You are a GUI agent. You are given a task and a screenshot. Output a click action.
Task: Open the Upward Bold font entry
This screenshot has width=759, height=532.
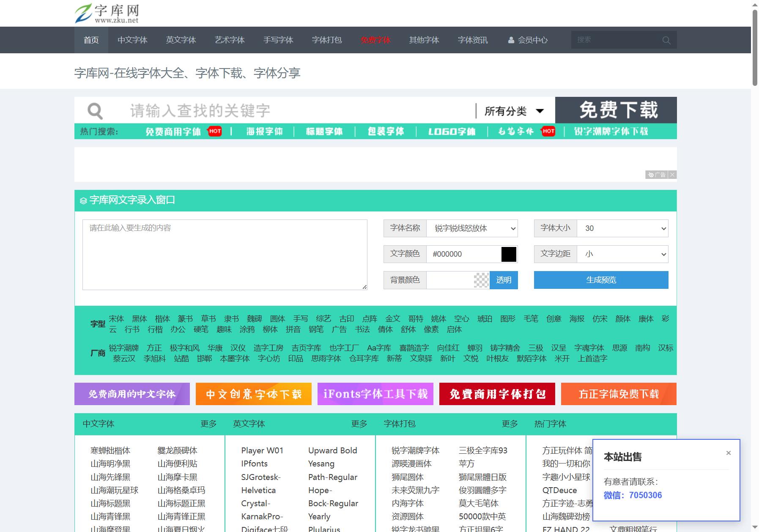pyautogui.click(x=333, y=451)
